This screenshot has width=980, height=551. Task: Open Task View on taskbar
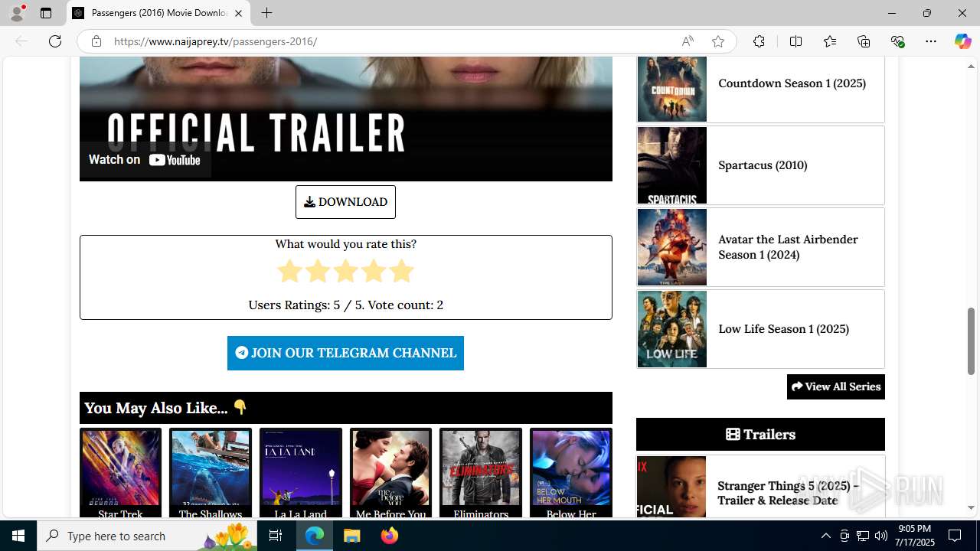276,536
